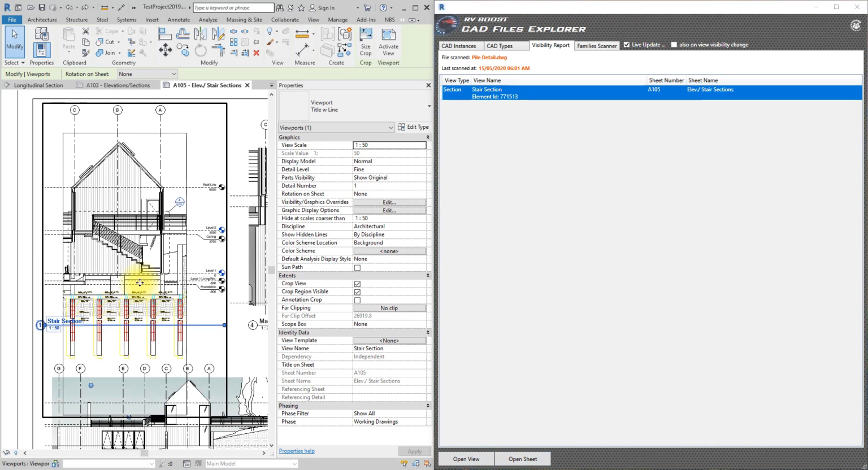Click the Edit Type button

coord(414,127)
